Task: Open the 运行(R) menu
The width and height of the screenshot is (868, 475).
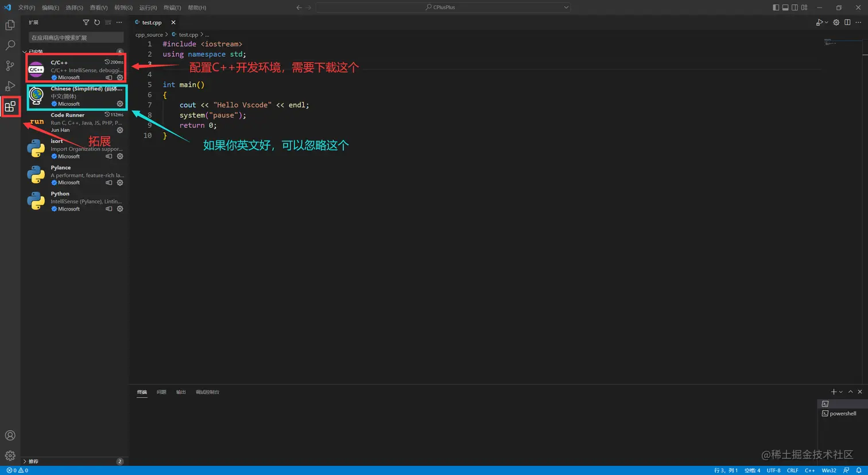Action: coord(148,7)
